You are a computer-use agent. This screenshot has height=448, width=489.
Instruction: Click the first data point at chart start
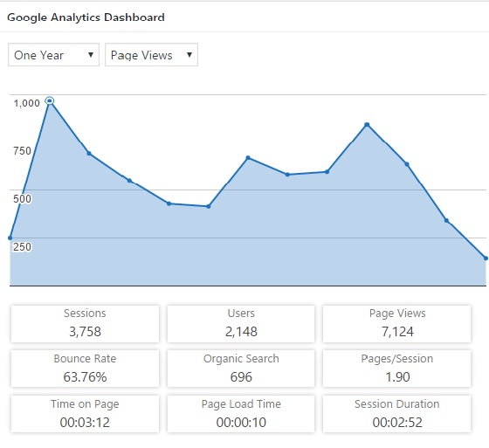click(10, 238)
